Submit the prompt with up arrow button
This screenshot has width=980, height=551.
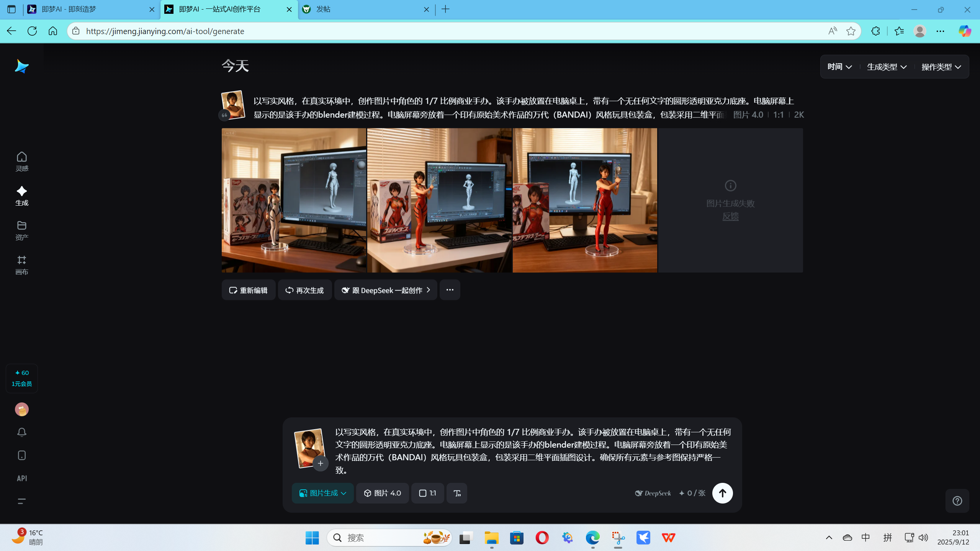coord(722,493)
